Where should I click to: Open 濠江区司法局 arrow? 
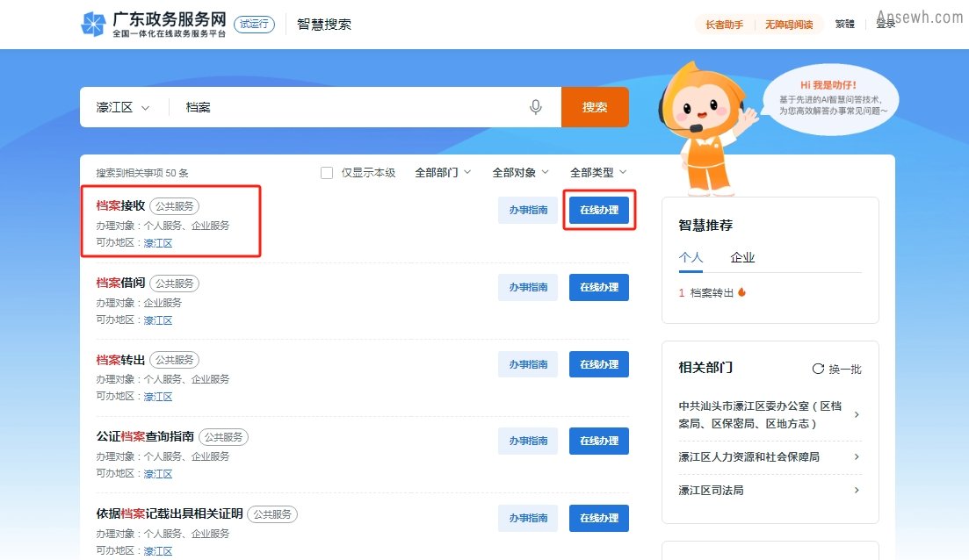(857, 491)
